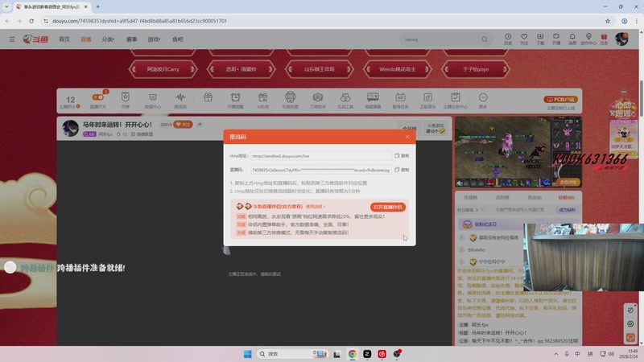Click the 山东琪王弈哥 banner button
Image resolution: width=644 pixels, height=362 pixels.
pyautogui.click(x=319, y=69)
